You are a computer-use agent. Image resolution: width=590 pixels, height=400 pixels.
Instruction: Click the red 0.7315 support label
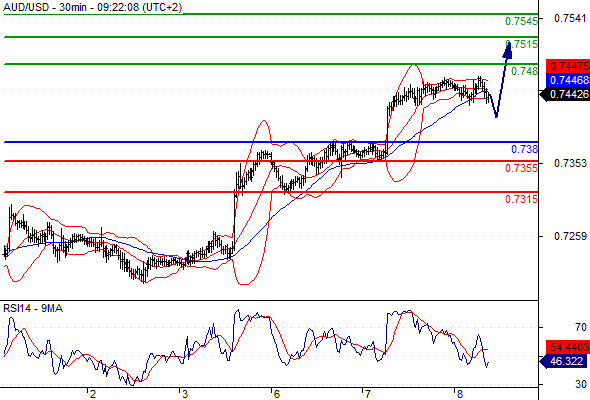(521, 199)
